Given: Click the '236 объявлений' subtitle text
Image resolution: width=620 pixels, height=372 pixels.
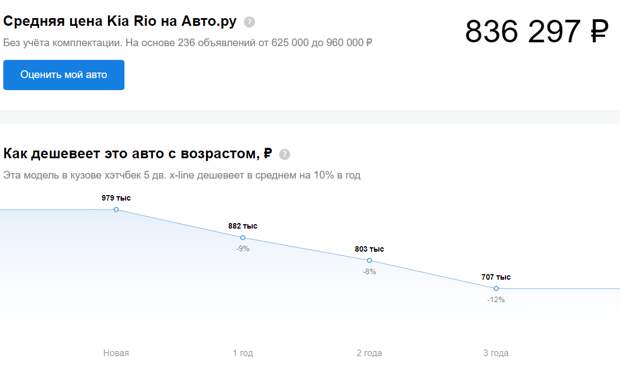Looking at the screenshot, I should [216, 42].
